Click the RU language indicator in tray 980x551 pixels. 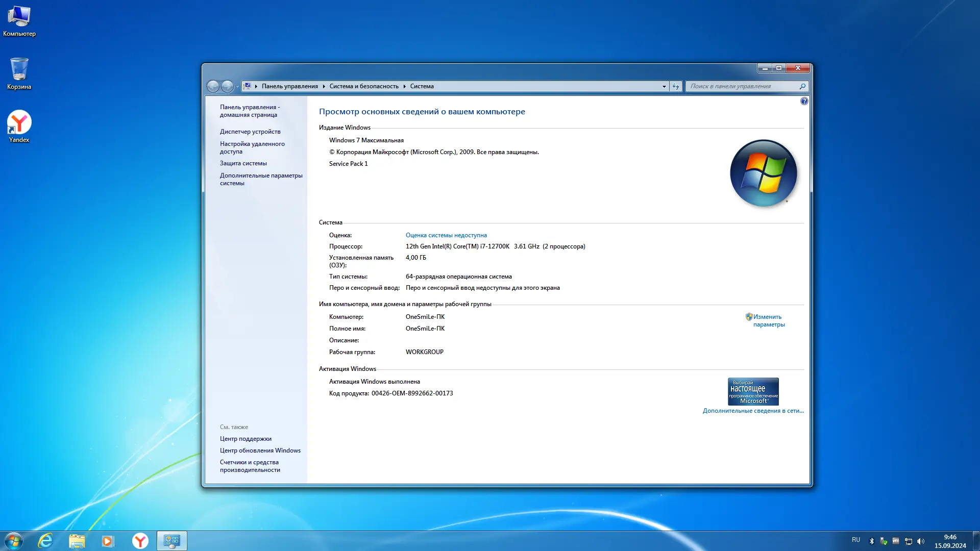856,540
